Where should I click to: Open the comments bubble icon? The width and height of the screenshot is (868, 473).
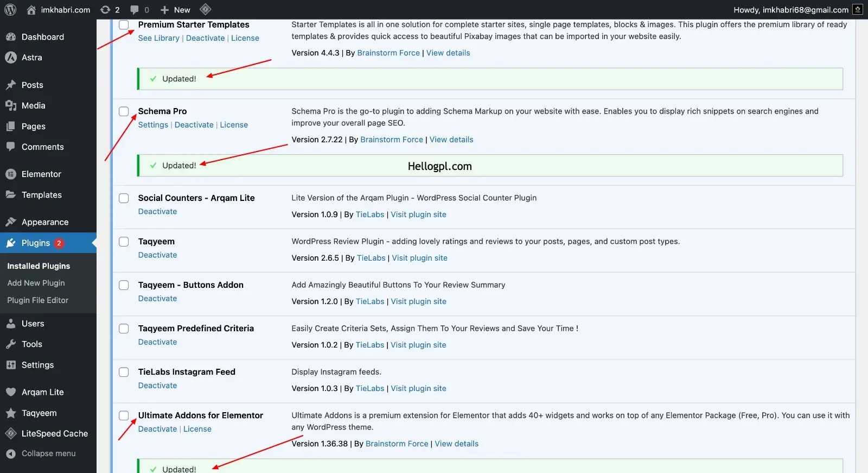(135, 10)
